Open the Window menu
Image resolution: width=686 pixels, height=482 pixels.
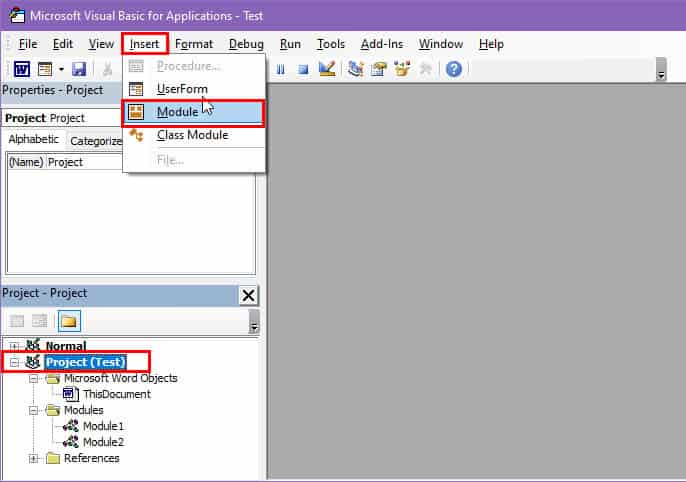(441, 44)
